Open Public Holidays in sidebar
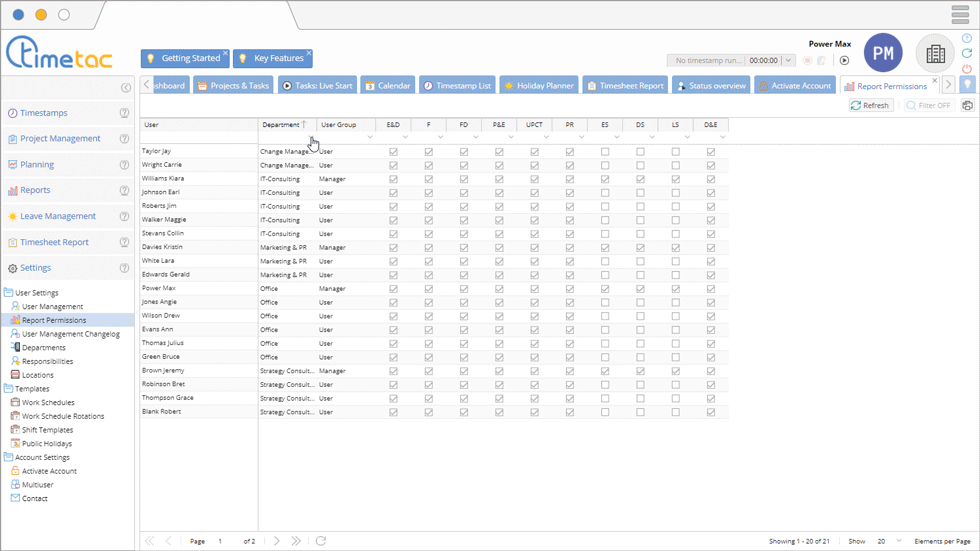 pyautogui.click(x=47, y=444)
